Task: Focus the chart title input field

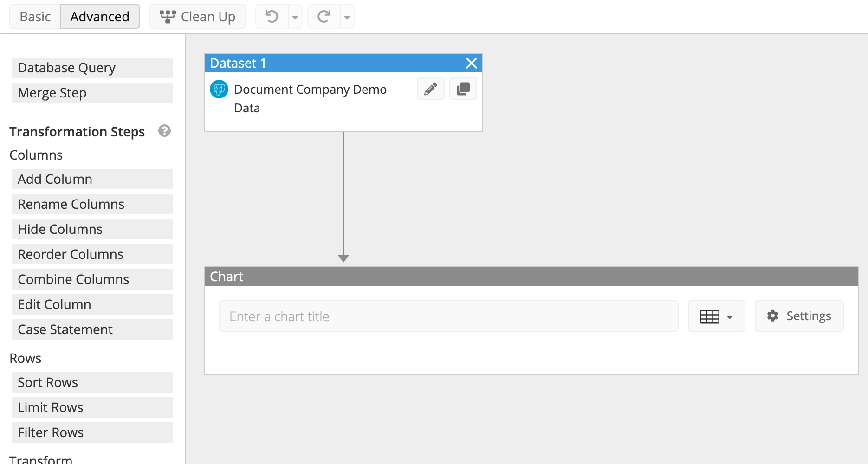Action: click(x=449, y=316)
